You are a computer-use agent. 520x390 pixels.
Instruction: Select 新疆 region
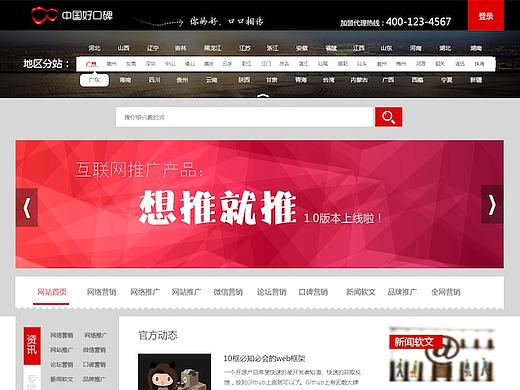476,80
